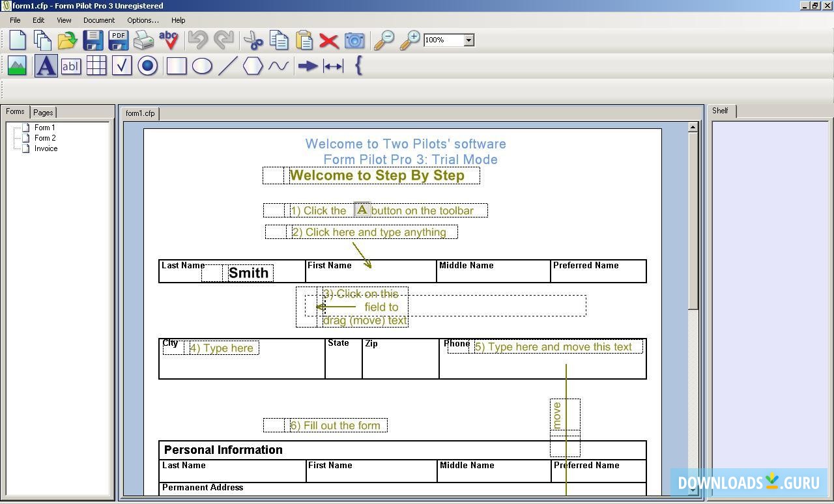Click the 'Permanent Address' label
The height and width of the screenshot is (504, 834).
coord(203,488)
